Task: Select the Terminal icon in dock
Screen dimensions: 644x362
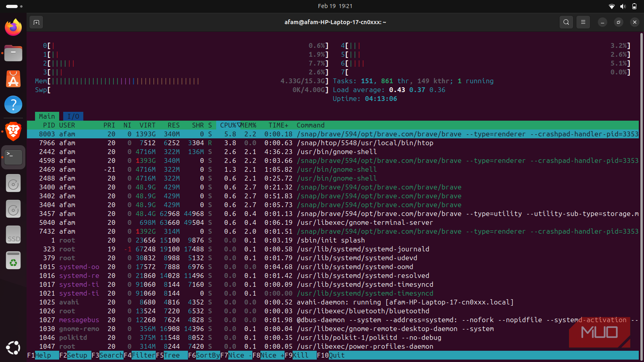Action: coord(13,157)
